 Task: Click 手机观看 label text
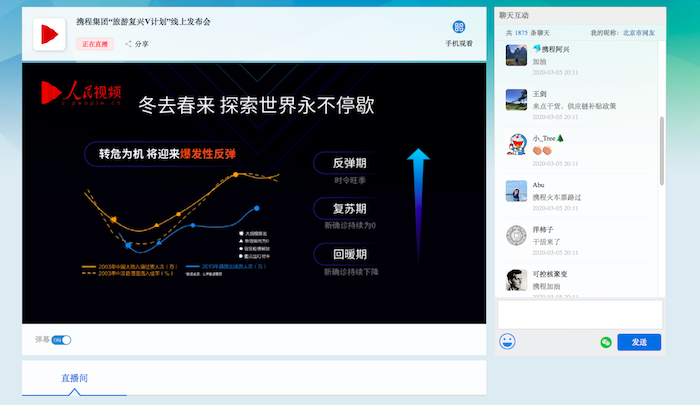458,43
